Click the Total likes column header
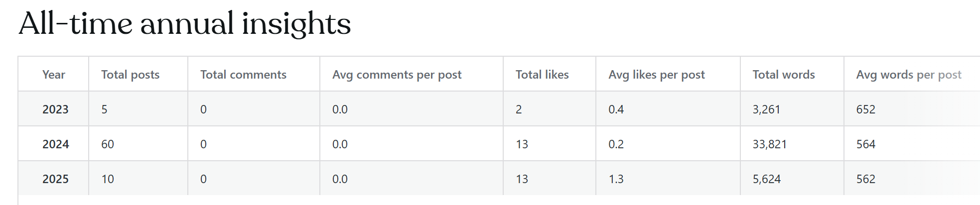The image size is (980, 205). (x=542, y=75)
